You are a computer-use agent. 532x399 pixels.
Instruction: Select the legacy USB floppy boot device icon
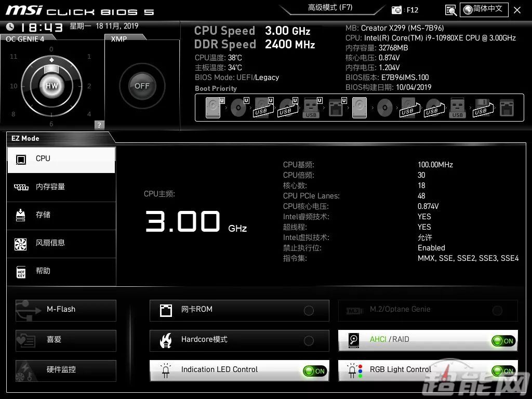pos(483,108)
